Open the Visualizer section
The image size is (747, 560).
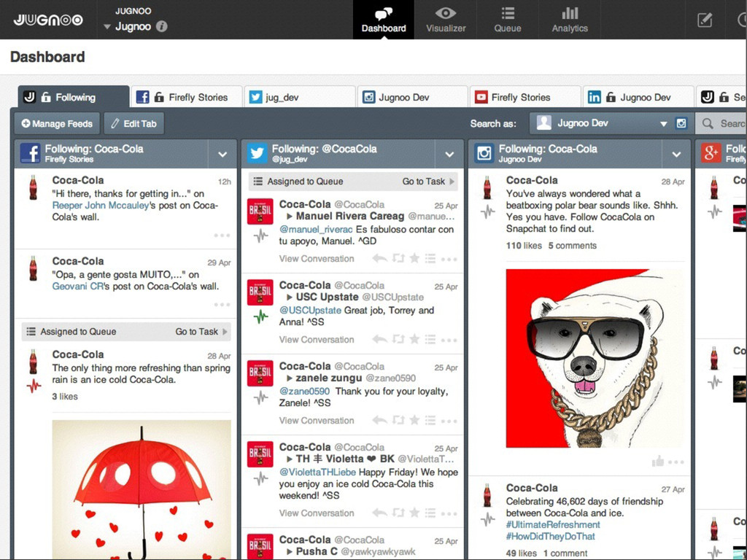[x=446, y=20]
